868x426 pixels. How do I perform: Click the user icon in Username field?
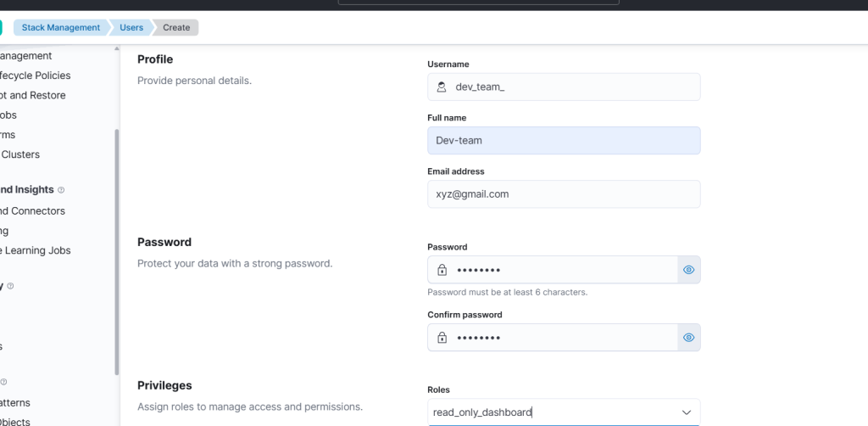(x=441, y=87)
